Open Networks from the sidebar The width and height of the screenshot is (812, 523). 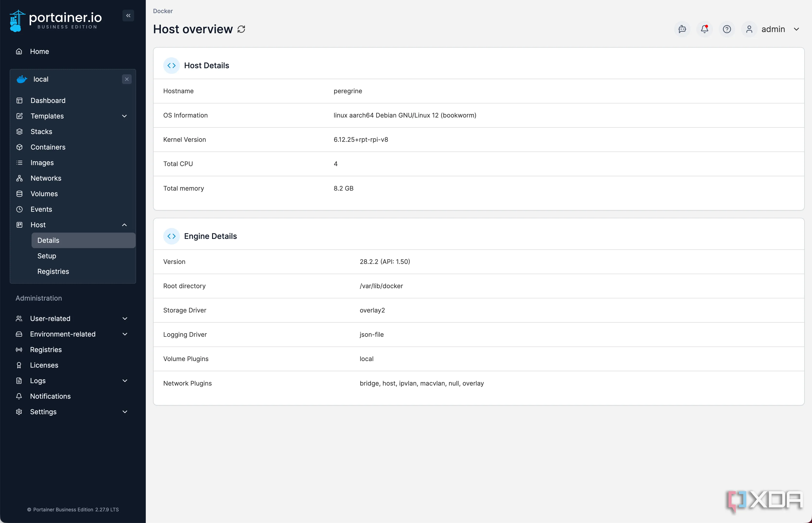pos(46,178)
